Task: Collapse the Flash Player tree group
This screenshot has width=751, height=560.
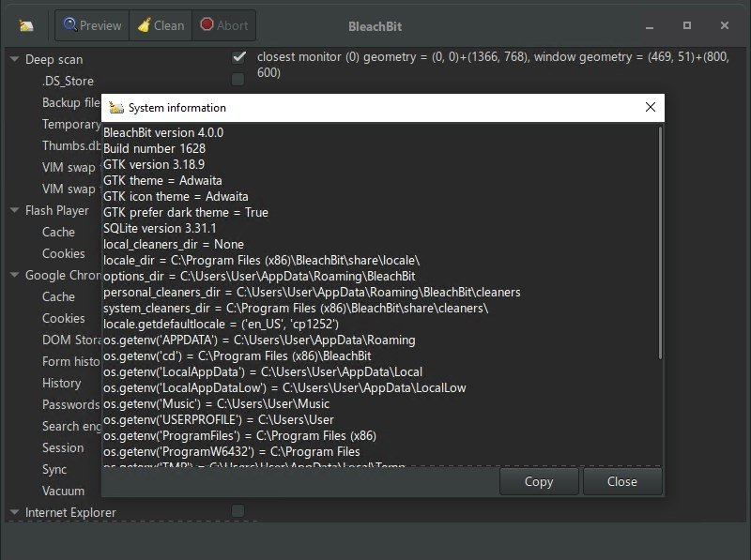Action: 15,209
